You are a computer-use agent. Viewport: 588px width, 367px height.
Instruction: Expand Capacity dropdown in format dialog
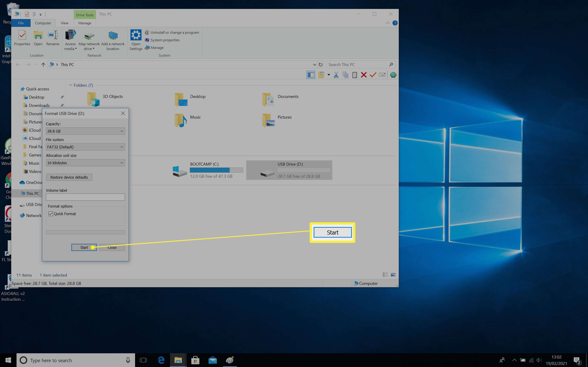(122, 131)
